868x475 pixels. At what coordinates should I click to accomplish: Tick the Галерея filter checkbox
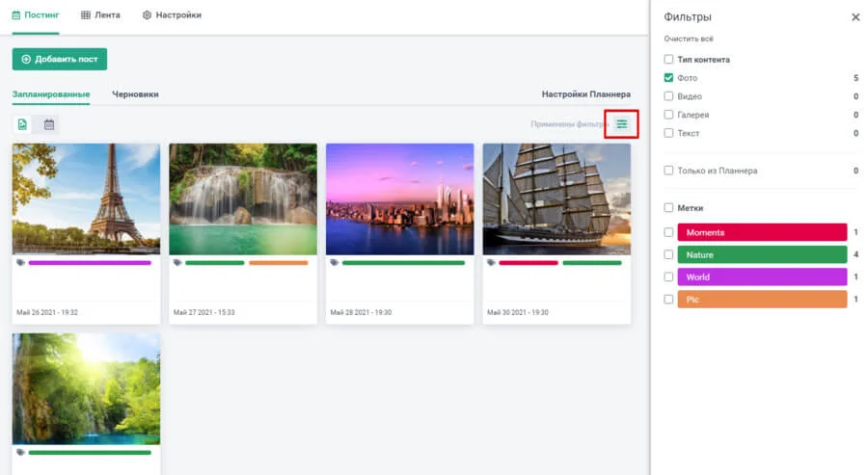coord(669,115)
